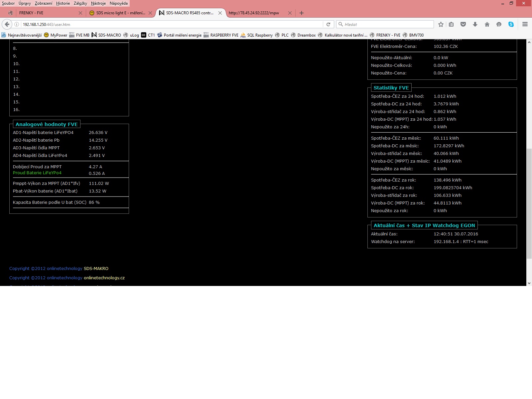Open the hamburger menu button
The image size is (532, 399).
525,24
